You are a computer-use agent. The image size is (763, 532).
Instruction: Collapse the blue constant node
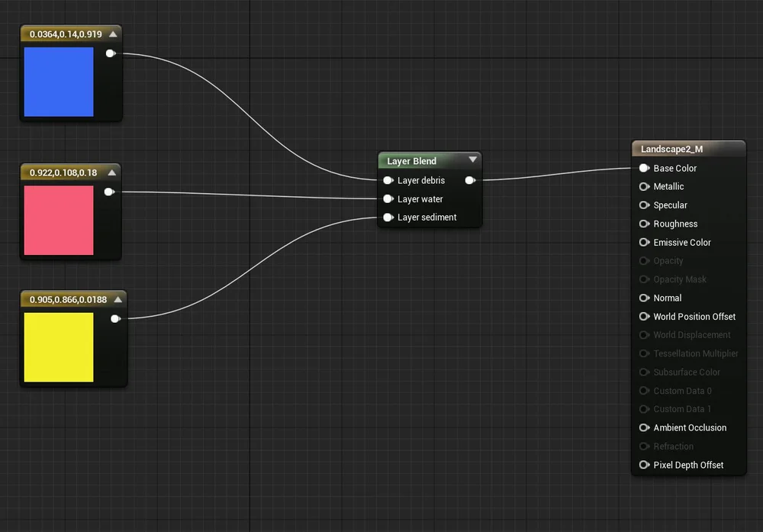114,34
